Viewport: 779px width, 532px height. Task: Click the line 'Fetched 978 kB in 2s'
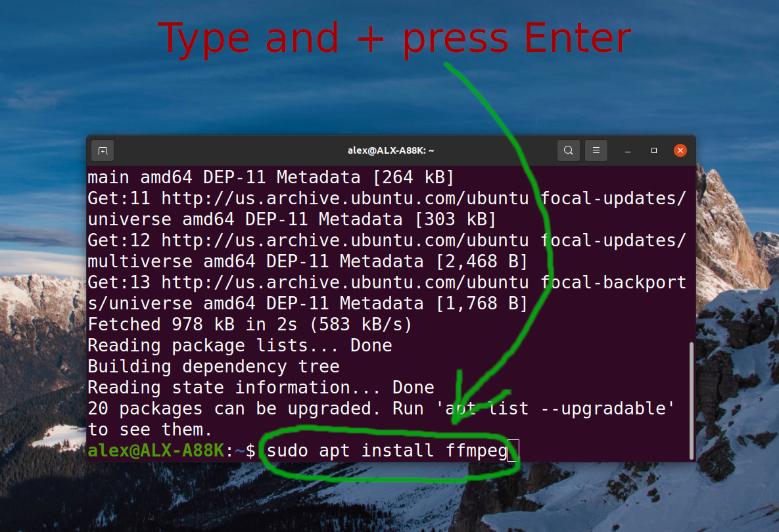(x=250, y=324)
